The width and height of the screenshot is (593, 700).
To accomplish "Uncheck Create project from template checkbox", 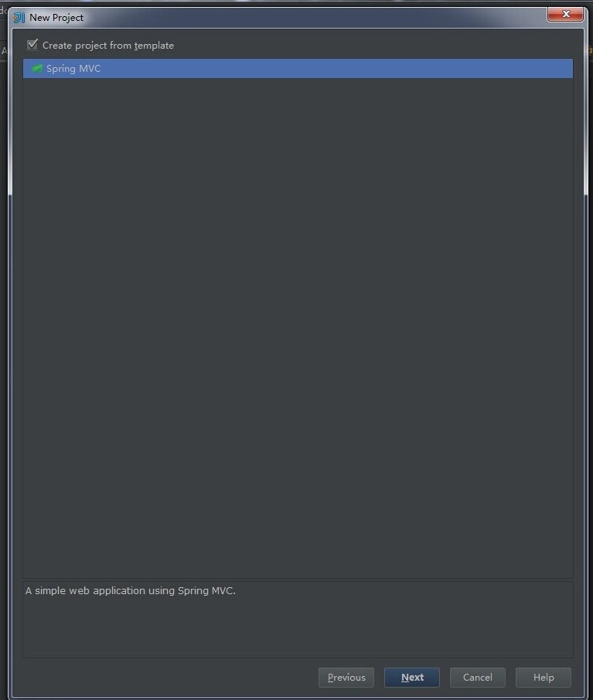I will 32,45.
